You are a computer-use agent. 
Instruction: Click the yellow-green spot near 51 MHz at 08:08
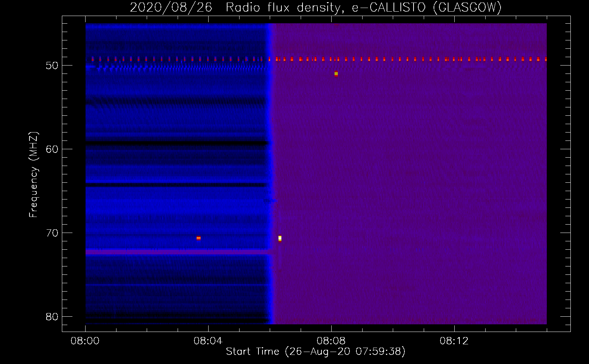(336, 74)
